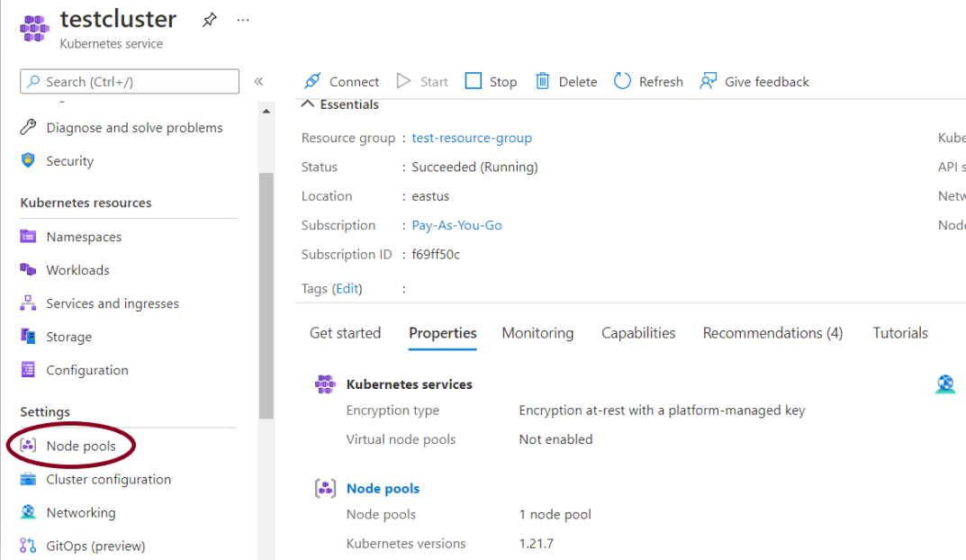Open Namespaces in the sidebar

pos(83,237)
